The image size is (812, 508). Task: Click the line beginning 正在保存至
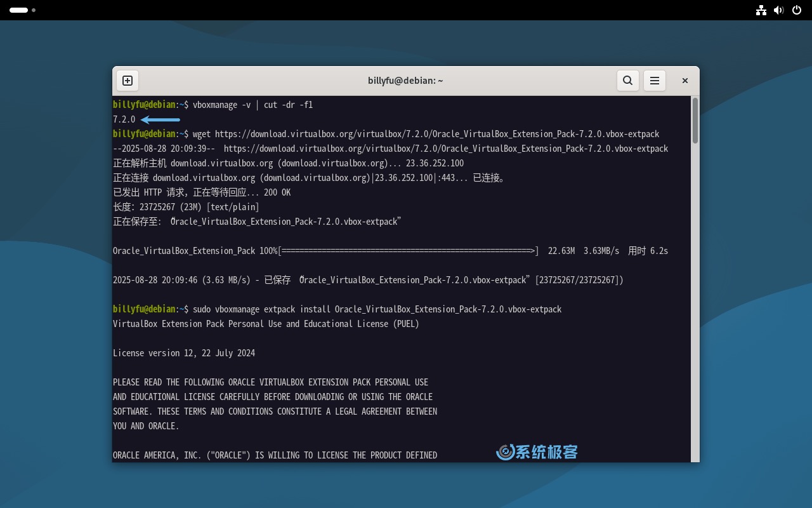pyautogui.click(x=258, y=222)
